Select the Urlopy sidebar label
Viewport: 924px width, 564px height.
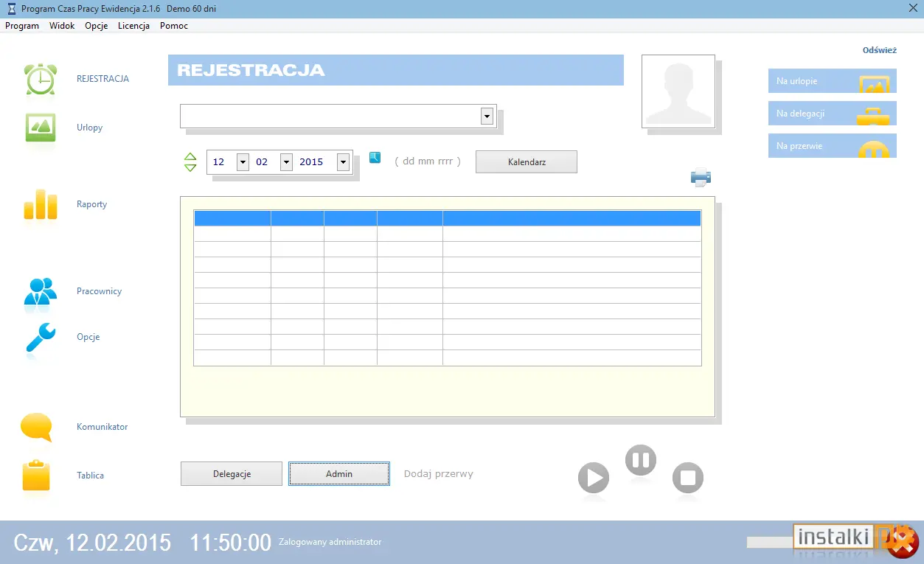[90, 128]
